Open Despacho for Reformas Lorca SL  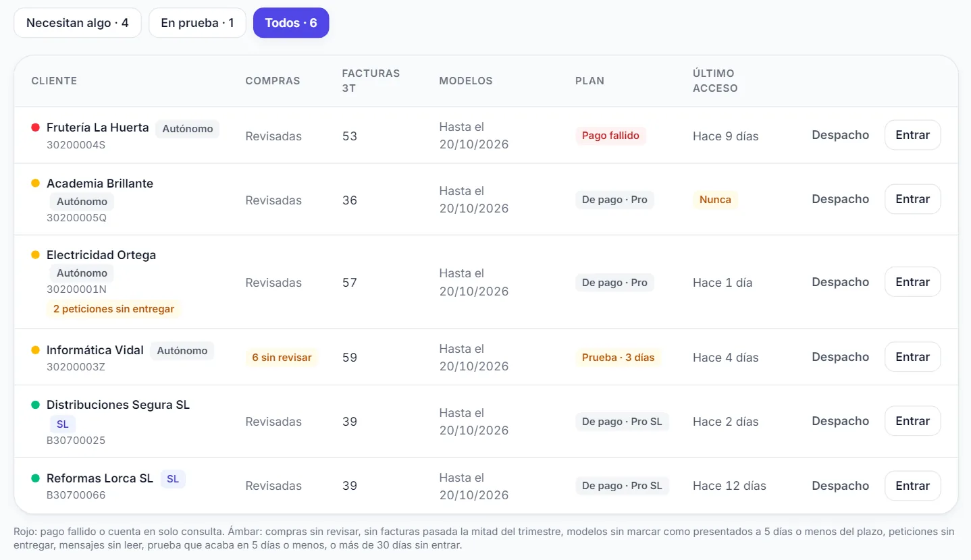tap(840, 486)
